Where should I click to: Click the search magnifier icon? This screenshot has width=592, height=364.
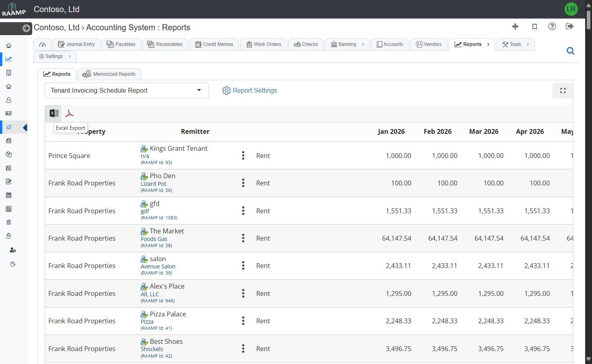(570, 51)
